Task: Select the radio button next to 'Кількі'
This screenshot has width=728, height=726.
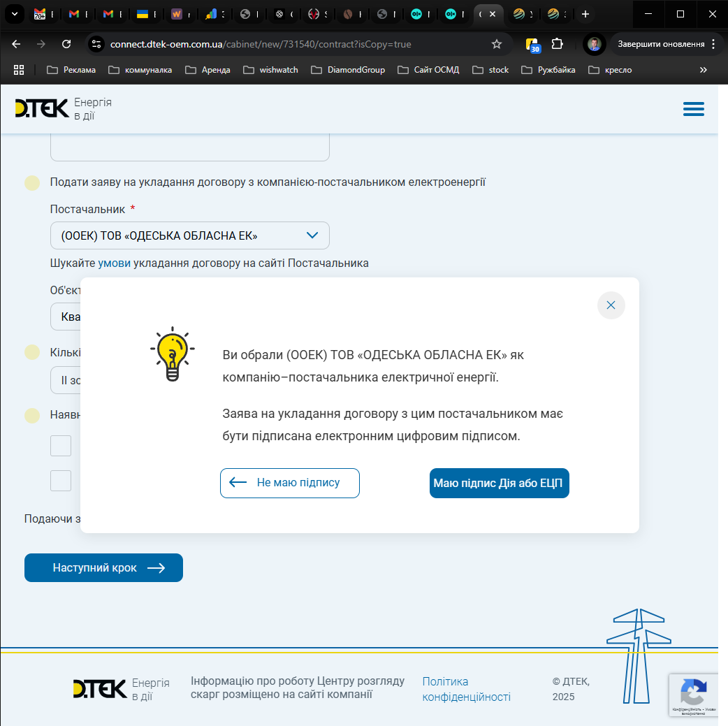Action: click(32, 352)
